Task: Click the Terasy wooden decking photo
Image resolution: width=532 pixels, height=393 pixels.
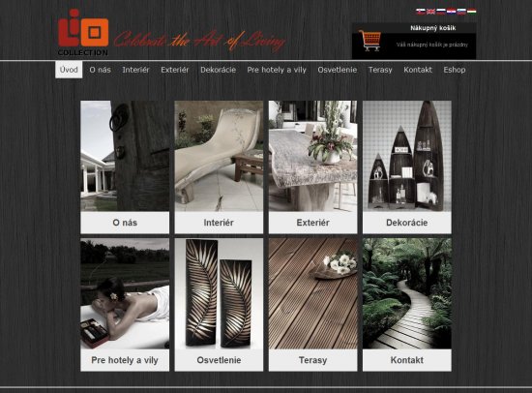Action: coord(312,293)
